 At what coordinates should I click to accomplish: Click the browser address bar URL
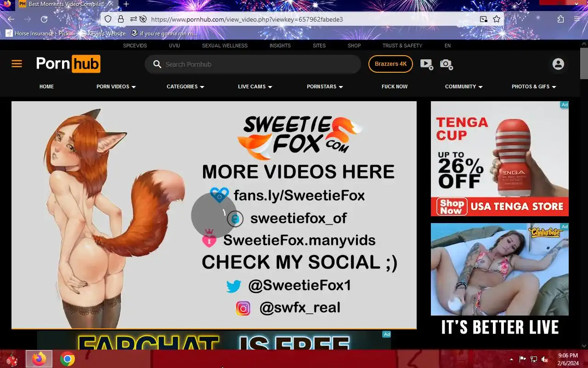pos(247,19)
